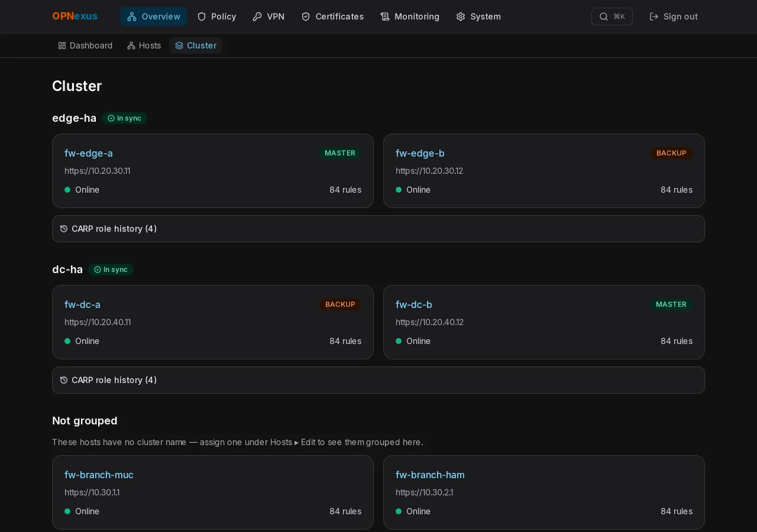757x532 pixels.
Task: Click 84 rules on fw-edge-a card
Action: 345,190
